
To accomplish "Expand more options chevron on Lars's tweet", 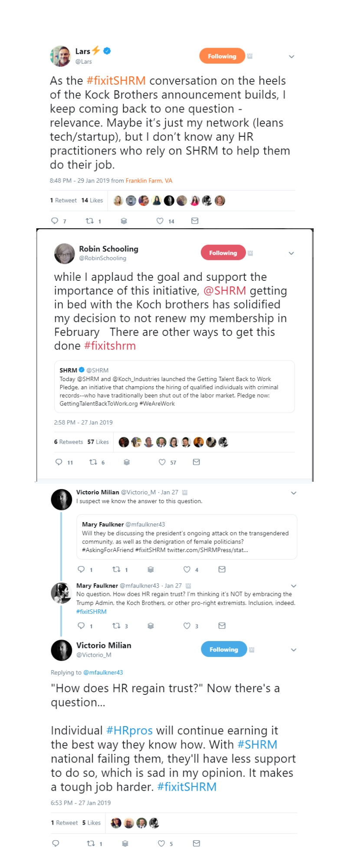I will click(291, 56).
